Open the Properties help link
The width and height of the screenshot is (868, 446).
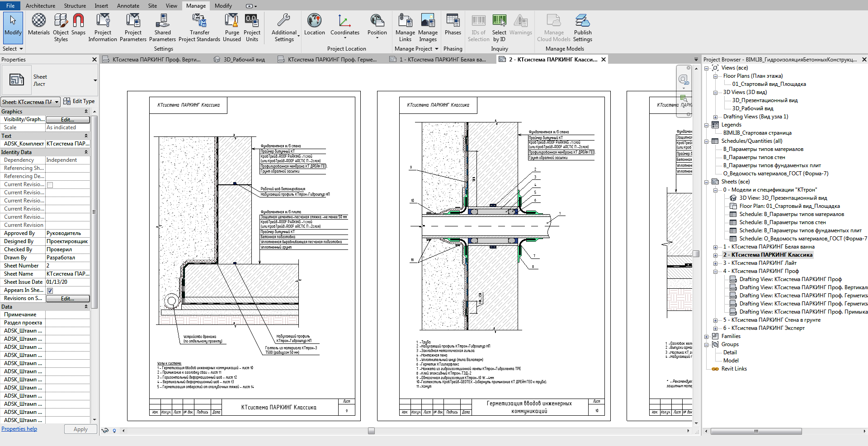pos(19,429)
